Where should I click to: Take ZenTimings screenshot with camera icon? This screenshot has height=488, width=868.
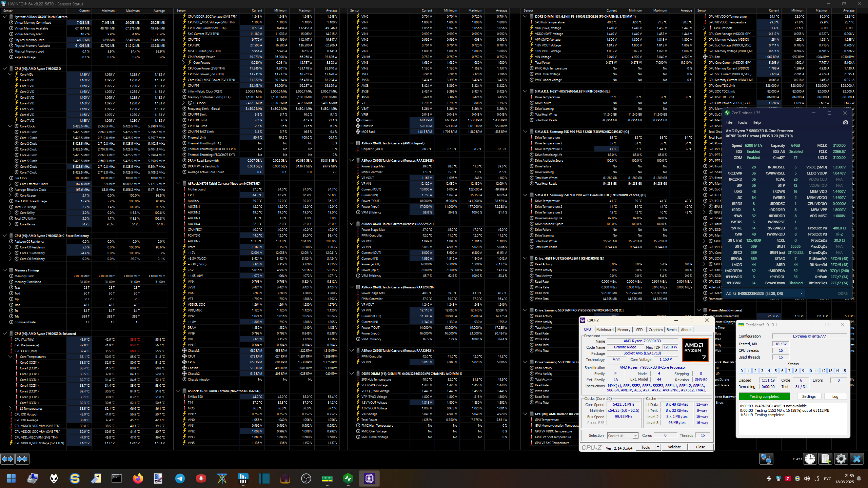coord(845,122)
